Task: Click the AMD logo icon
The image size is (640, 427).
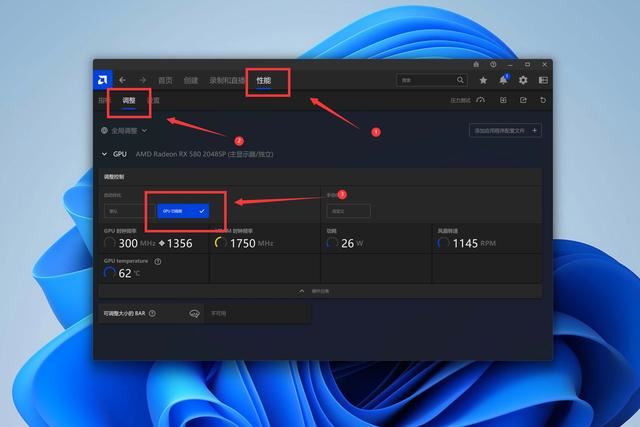Action: [103, 80]
